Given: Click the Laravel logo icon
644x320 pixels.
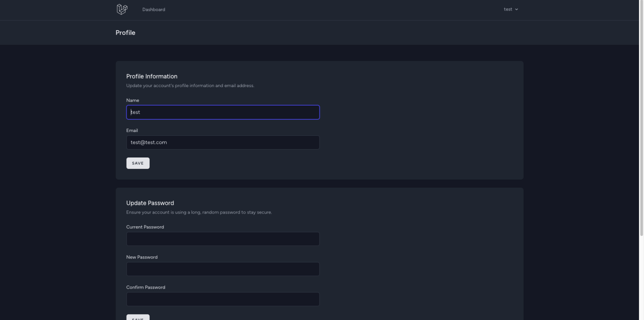Looking at the screenshot, I should click(122, 9).
